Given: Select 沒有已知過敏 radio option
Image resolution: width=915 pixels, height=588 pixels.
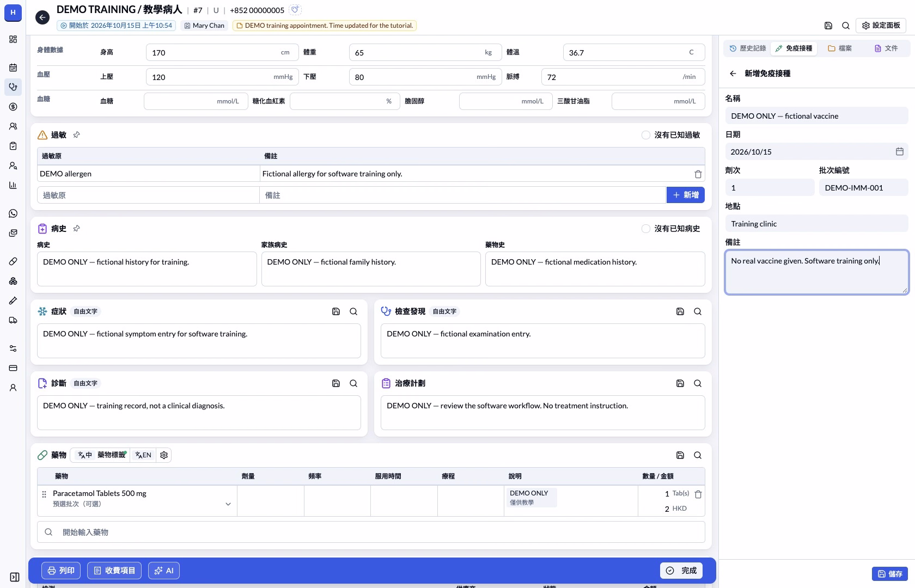Looking at the screenshot, I should tap(646, 135).
